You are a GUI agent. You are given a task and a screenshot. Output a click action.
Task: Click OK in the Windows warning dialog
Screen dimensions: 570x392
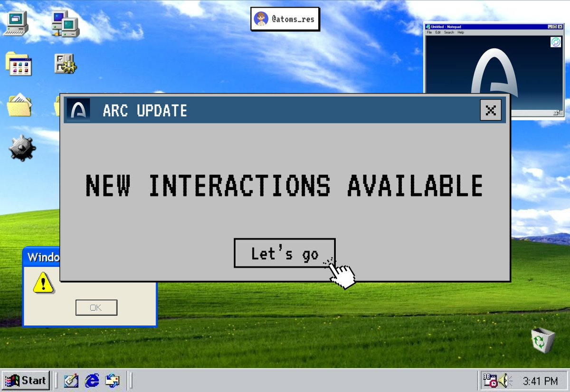(96, 307)
